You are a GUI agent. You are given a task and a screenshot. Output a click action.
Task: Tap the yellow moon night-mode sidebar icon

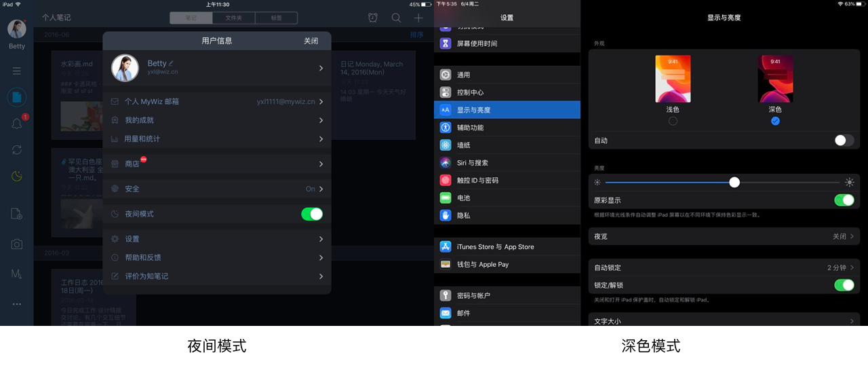click(17, 177)
